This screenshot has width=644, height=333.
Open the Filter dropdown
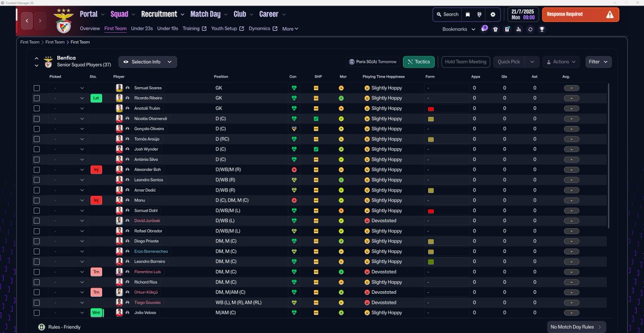tap(598, 62)
